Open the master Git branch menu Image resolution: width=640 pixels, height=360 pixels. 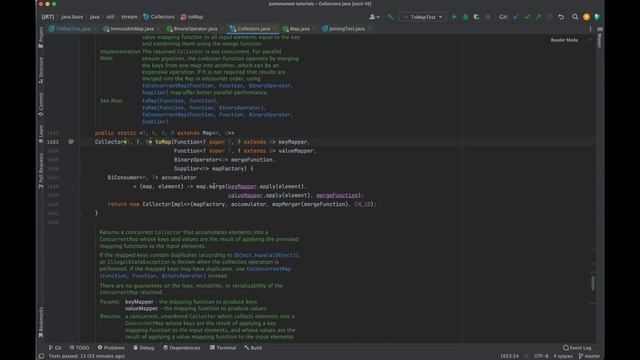[x=589, y=356]
